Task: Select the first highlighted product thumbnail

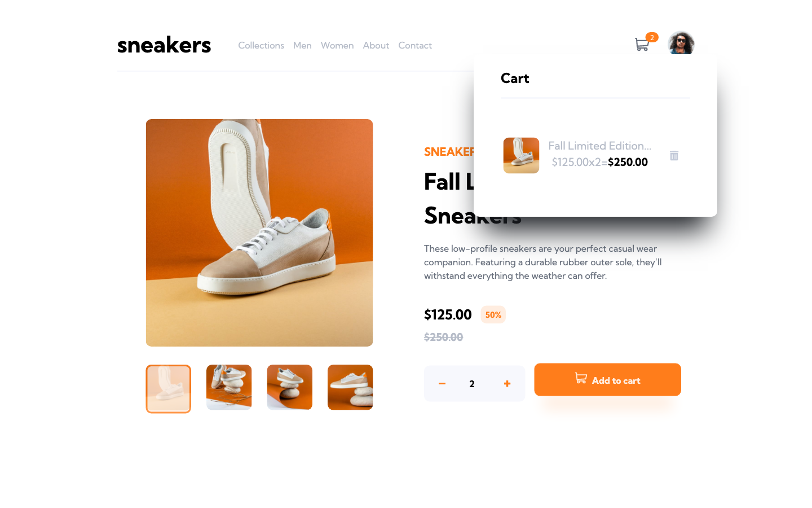Action: (169, 389)
